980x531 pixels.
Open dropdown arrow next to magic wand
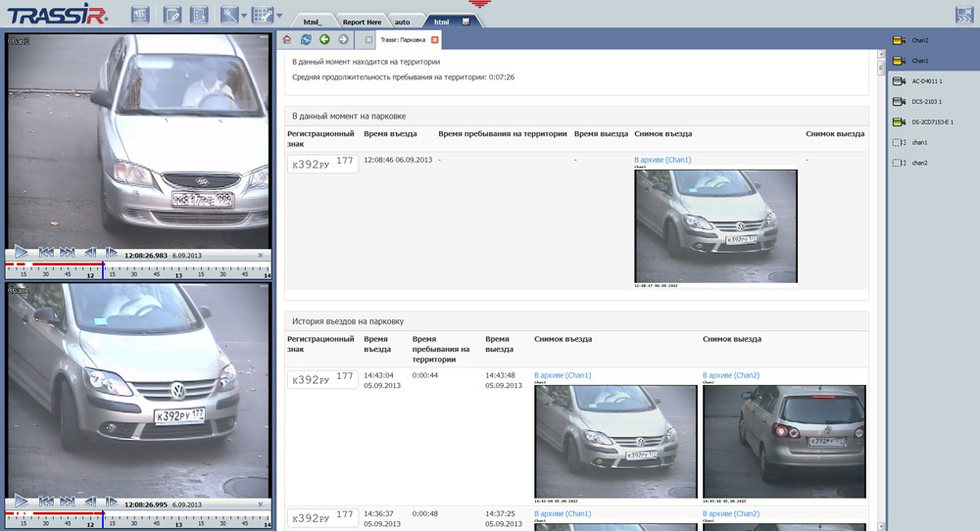(x=244, y=16)
